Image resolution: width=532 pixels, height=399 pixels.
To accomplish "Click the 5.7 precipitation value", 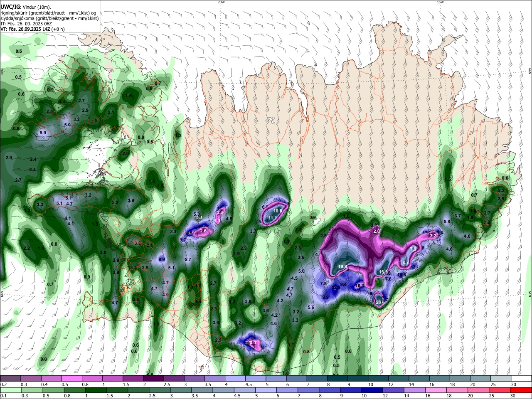I will (187, 259).
